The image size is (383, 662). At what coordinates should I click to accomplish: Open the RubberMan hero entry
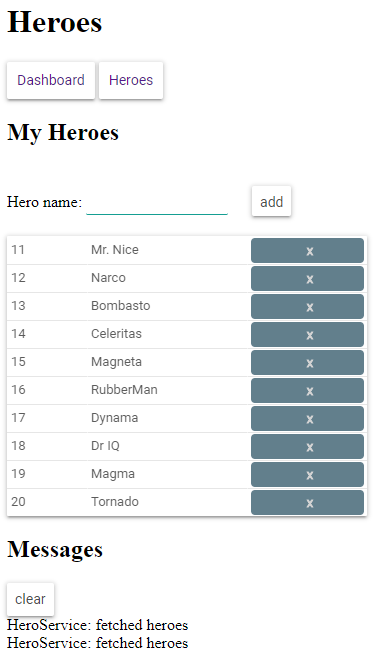point(128,390)
